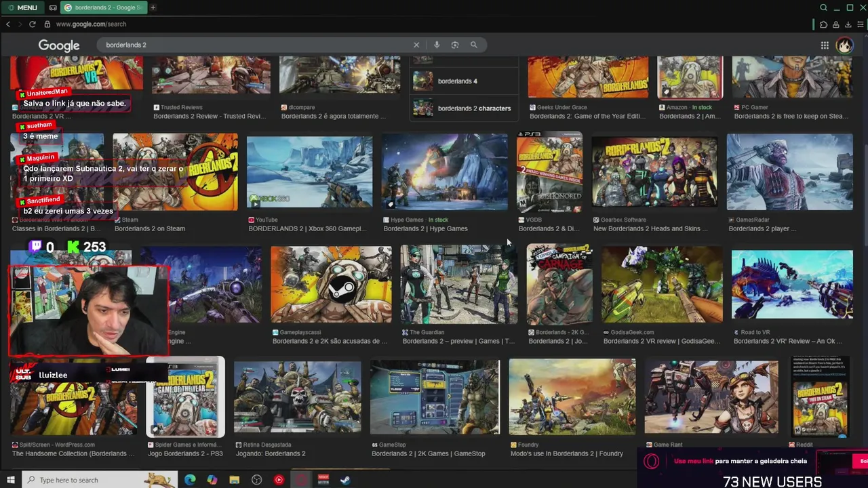This screenshot has height=488, width=868.
Task: Open 'Borderlands 2 – preview | Games | T...' link
Action: [458, 341]
